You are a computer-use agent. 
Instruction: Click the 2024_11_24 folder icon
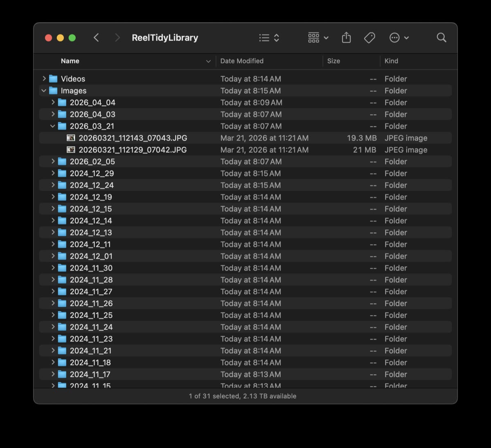(x=62, y=327)
